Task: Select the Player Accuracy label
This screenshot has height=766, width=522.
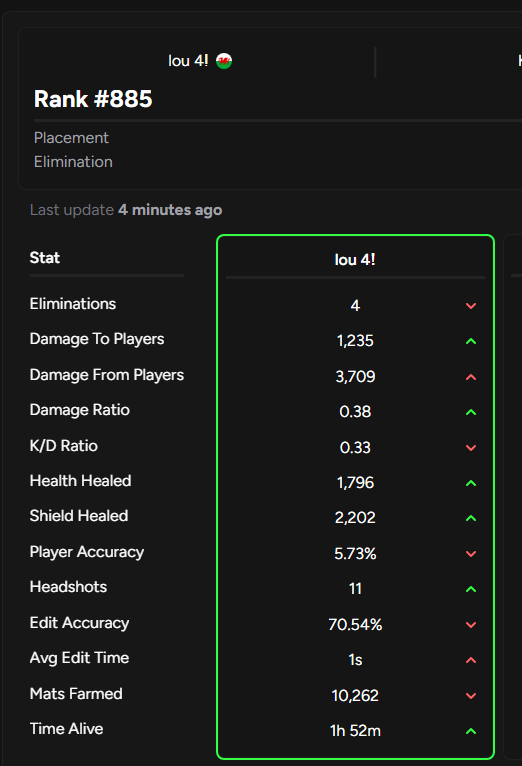Action: coord(87,552)
